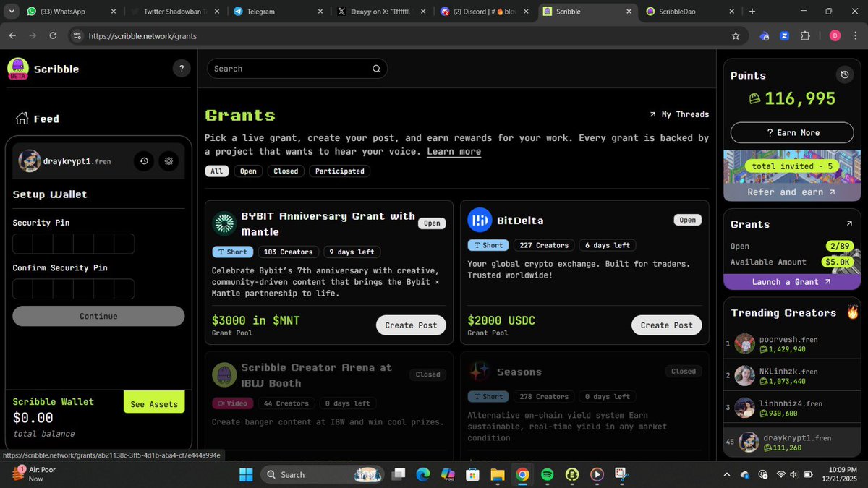Expand Grants panel with the arrow icon
This screenshot has height=488, width=868.
click(x=849, y=224)
